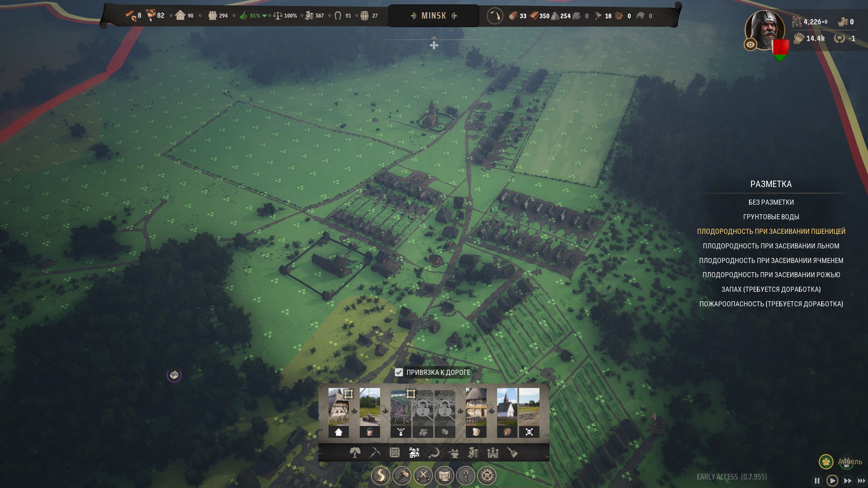The image size is (868, 488).
Task: Open help with the question mark button
Action: (x=466, y=476)
